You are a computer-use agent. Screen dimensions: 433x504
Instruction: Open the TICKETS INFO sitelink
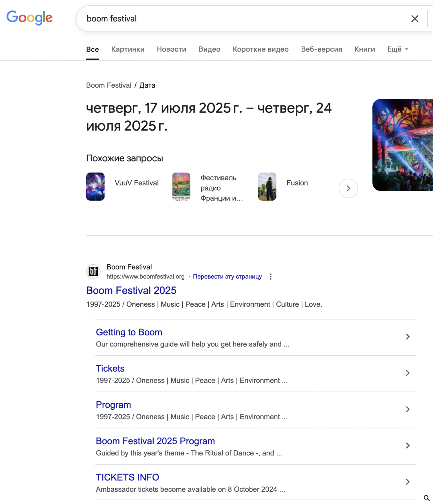[127, 478]
